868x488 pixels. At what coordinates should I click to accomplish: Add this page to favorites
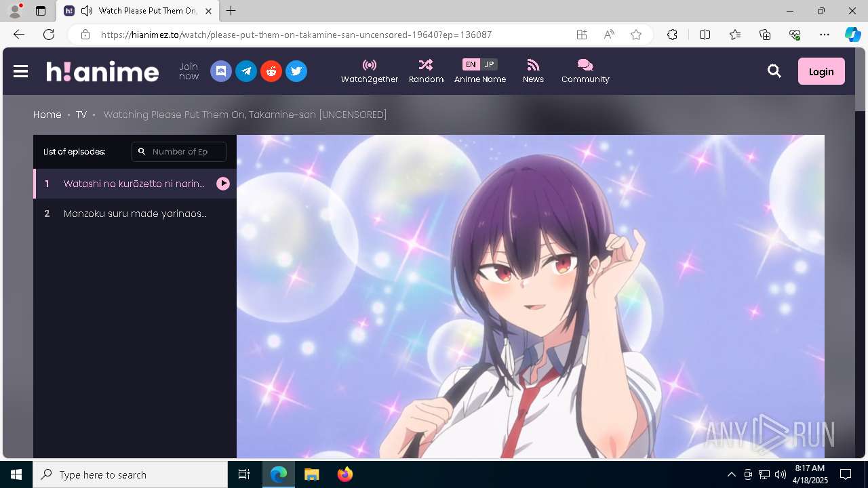click(636, 35)
